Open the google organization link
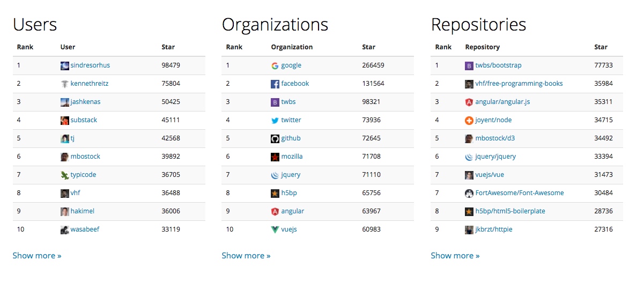The height and width of the screenshot is (282, 644). (291, 65)
